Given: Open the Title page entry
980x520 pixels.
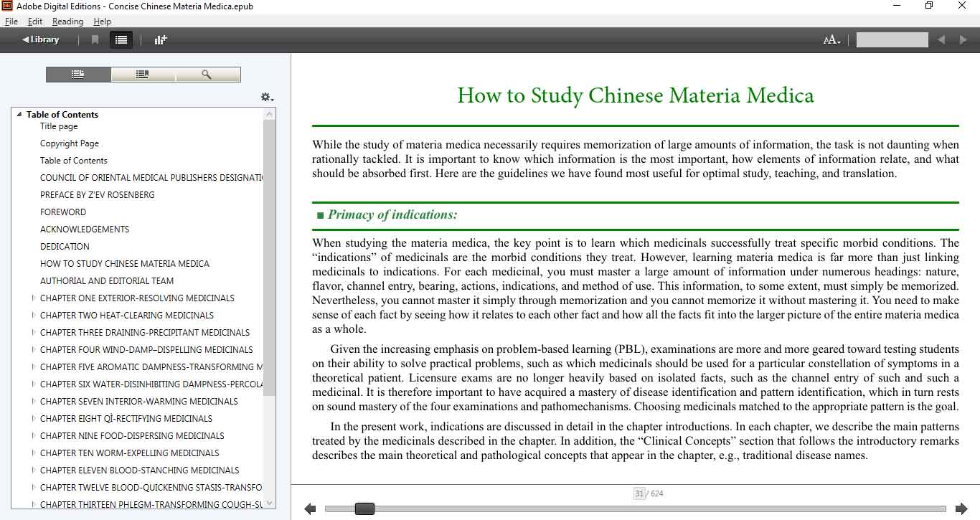Looking at the screenshot, I should (x=59, y=126).
